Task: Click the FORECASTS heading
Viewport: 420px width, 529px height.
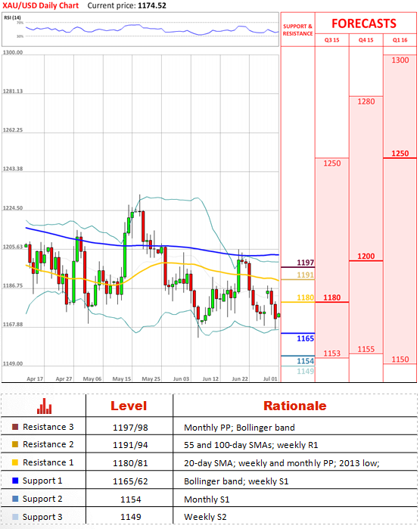Action: [364, 23]
